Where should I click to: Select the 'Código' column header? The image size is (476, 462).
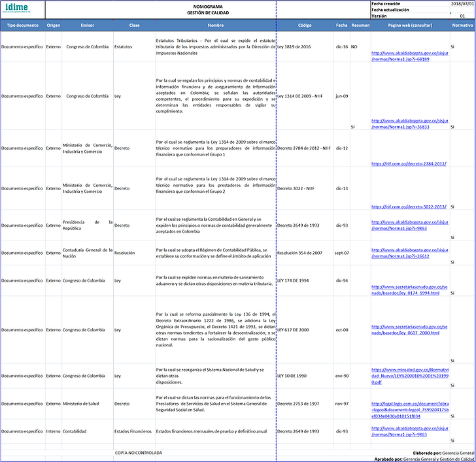(305, 25)
